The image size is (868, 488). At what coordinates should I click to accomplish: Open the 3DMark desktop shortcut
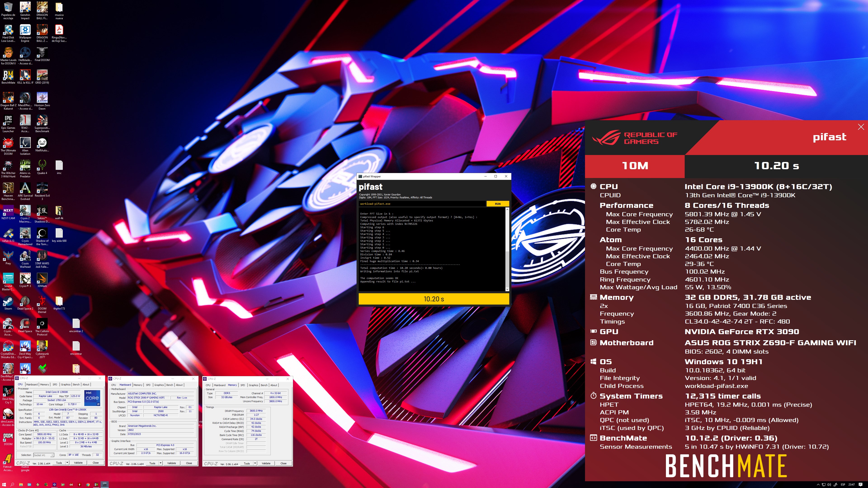click(42, 280)
